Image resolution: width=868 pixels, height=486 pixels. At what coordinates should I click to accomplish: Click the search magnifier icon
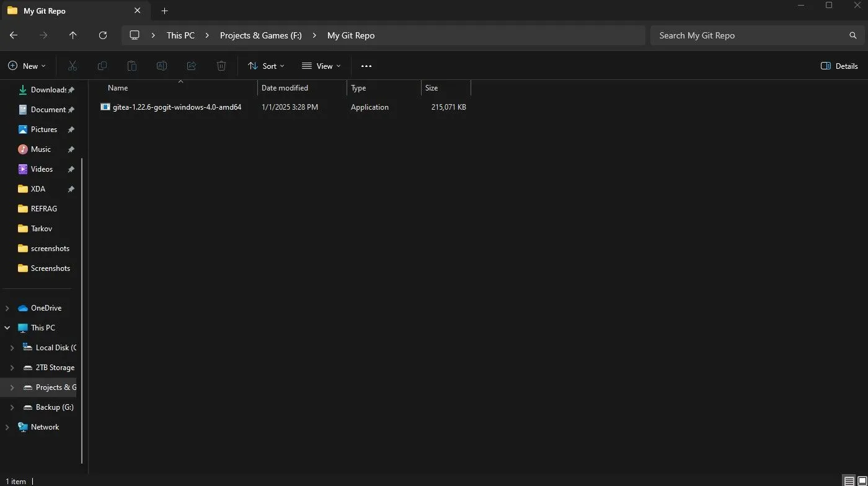[853, 35]
